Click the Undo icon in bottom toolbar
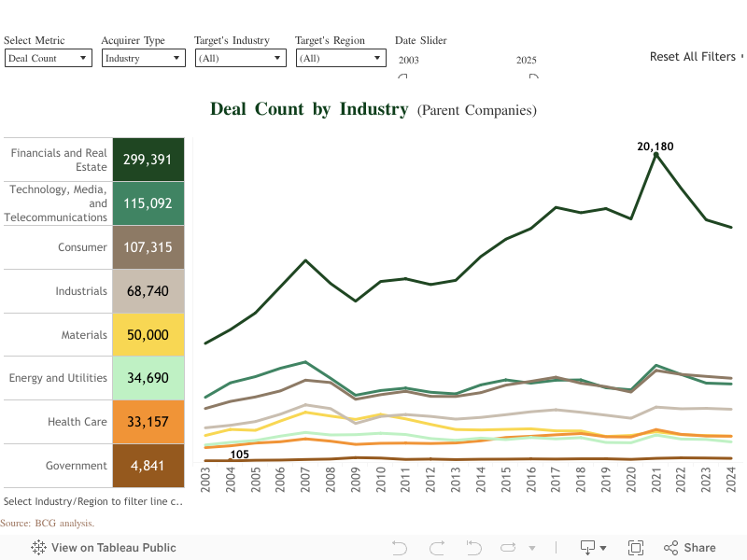The image size is (747, 560). pos(399,548)
